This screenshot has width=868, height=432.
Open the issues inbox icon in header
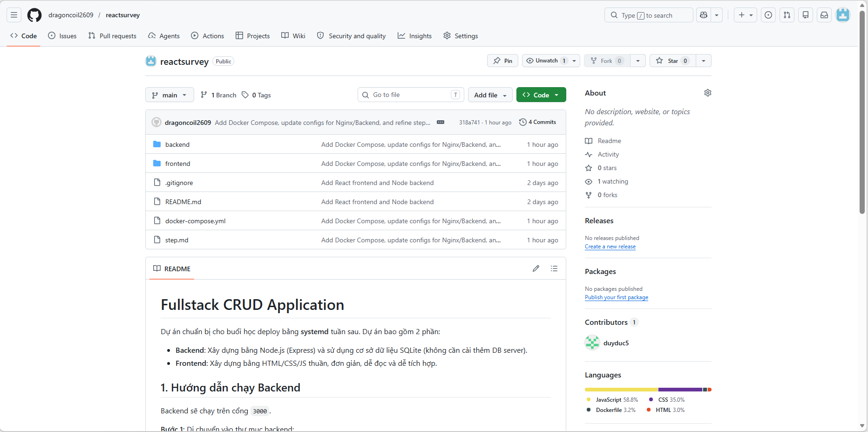[768, 15]
